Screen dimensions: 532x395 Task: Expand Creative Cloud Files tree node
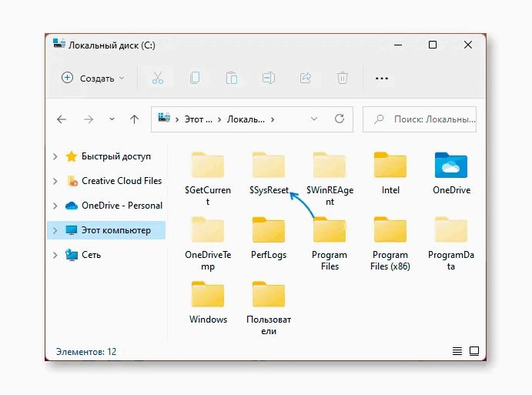click(55, 181)
